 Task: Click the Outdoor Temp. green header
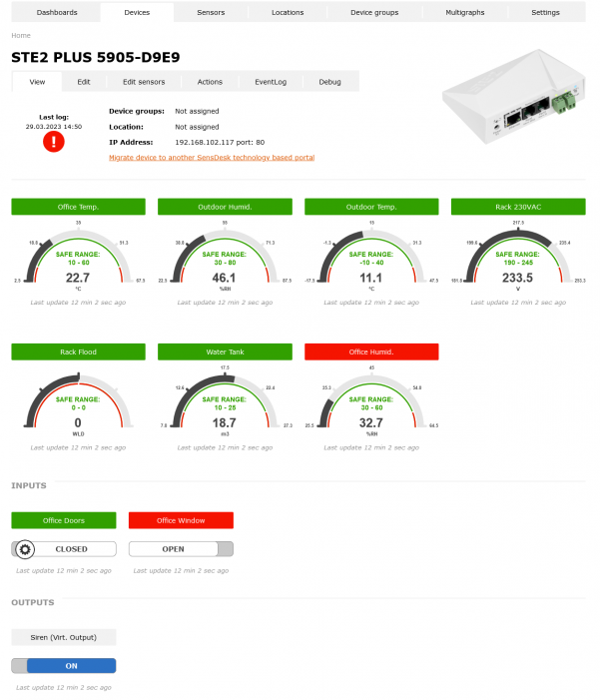pyautogui.click(x=371, y=207)
